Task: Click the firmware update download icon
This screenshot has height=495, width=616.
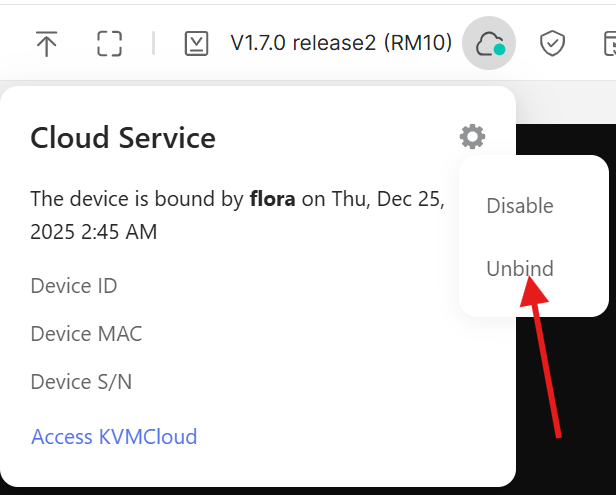Action: pos(197,43)
